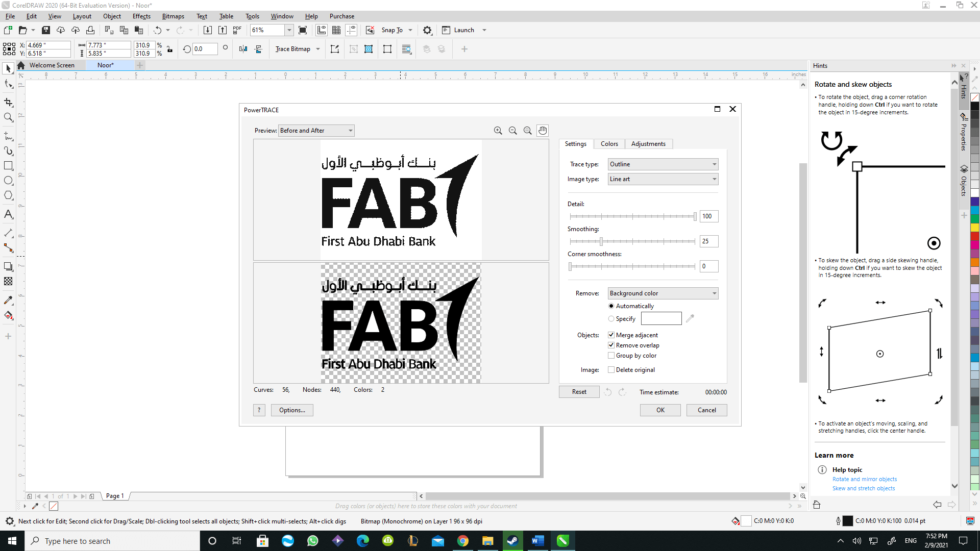The height and width of the screenshot is (551, 980).
Task: Open the Steam app in taskbar
Action: click(x=512, y=541)
